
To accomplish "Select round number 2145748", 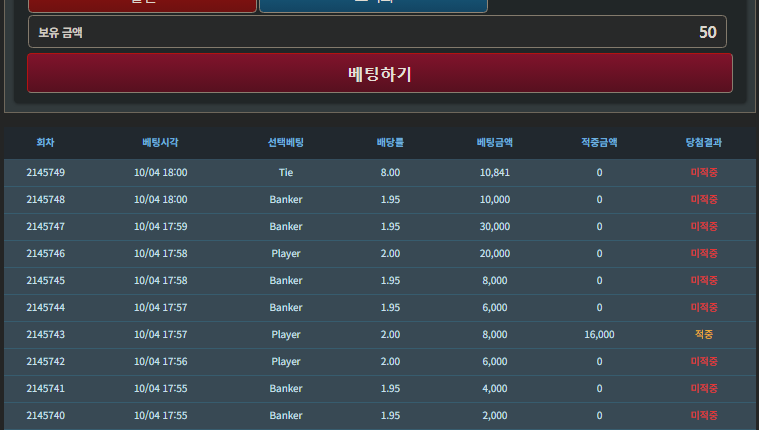I will [46, 200].
